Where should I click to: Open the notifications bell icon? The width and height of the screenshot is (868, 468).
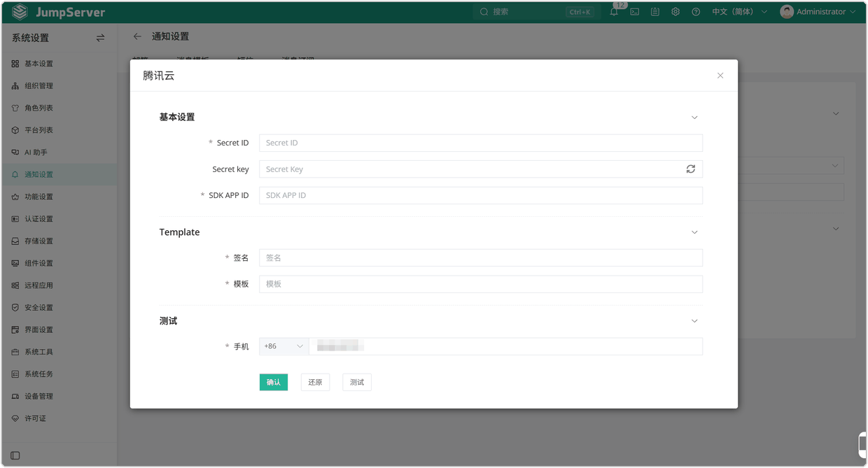pyautogui.click(x=614, y=12)
